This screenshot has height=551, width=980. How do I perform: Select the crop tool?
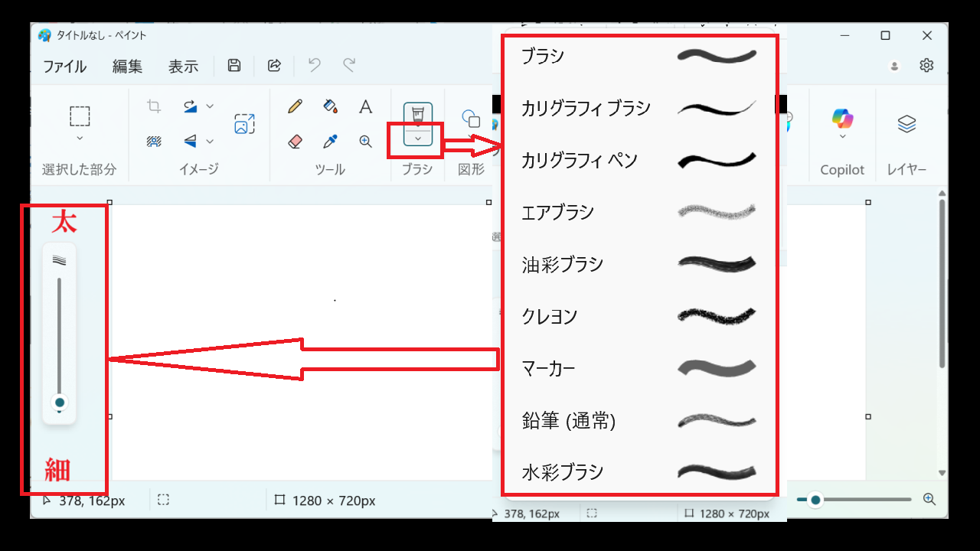(154, 106)
